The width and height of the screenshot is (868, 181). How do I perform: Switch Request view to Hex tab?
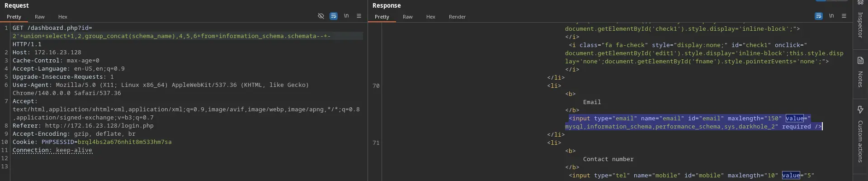[x=63, y=17]
